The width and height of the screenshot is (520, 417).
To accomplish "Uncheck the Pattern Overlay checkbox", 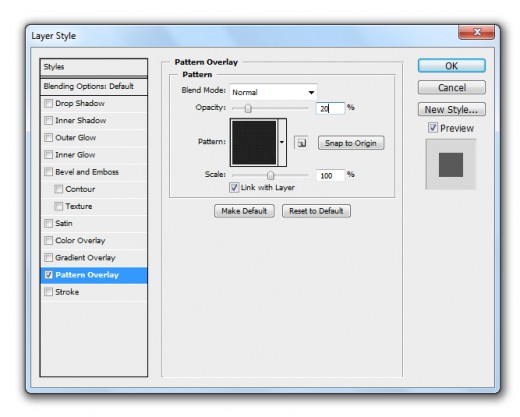I will [x=49, y=275].
